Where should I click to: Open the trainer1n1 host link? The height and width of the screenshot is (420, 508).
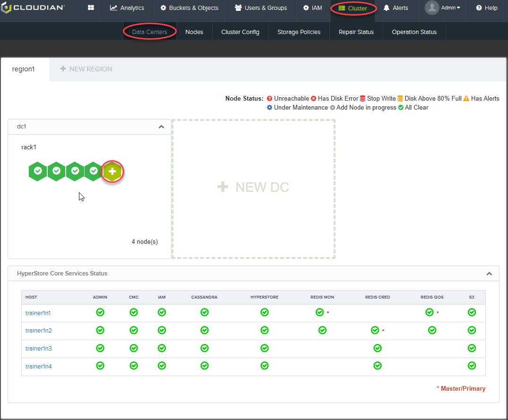click(x=38, y=313)
